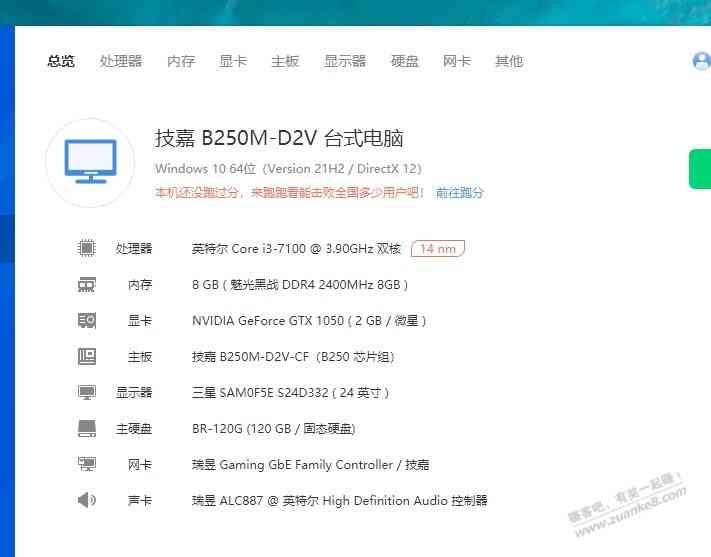
Task: Click the processor chip icon
Action: tap(87, 248)
